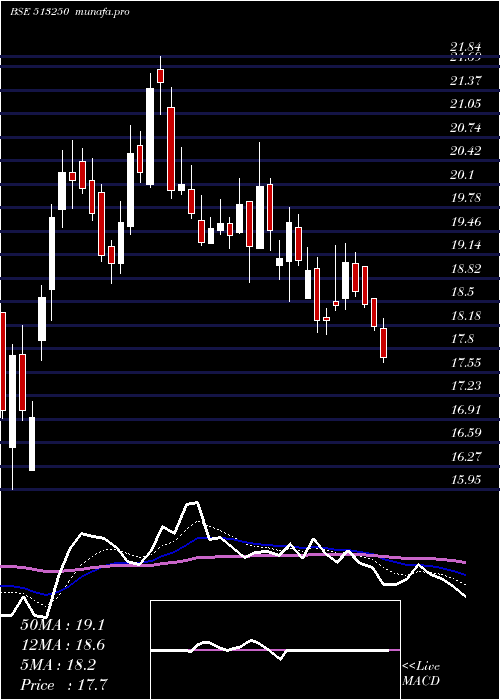Image resolution: width=500 pixels, height=700 pixels.
Task: Click the 18.82 price axis label
Action: (465, 269)
